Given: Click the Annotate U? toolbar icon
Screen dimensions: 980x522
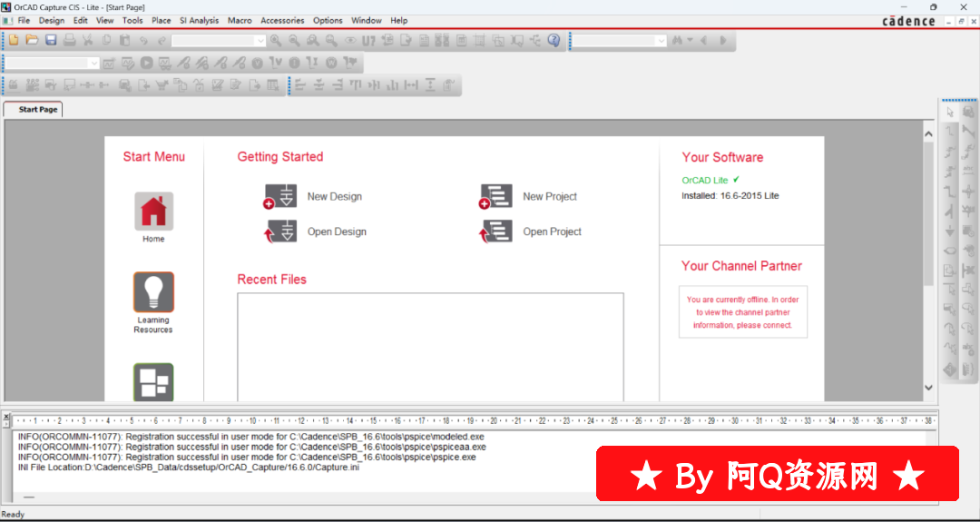Looking at the screenshot, I should point(368,41).
